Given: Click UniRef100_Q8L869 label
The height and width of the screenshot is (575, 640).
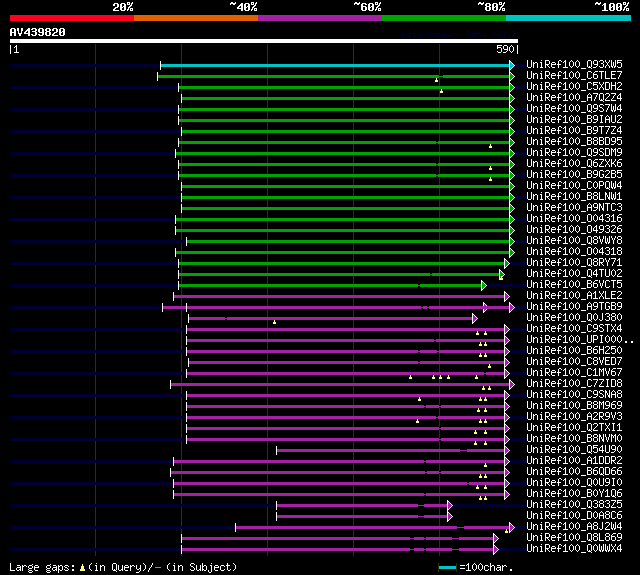Looking at the screenshot, I should pyautogui.click(x=574, y=538).
